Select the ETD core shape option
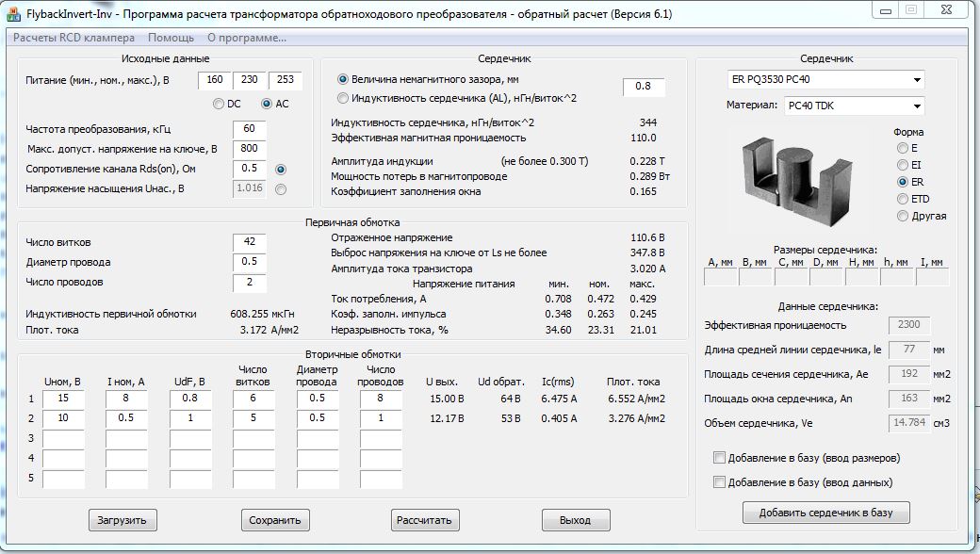 coord(903,199)
